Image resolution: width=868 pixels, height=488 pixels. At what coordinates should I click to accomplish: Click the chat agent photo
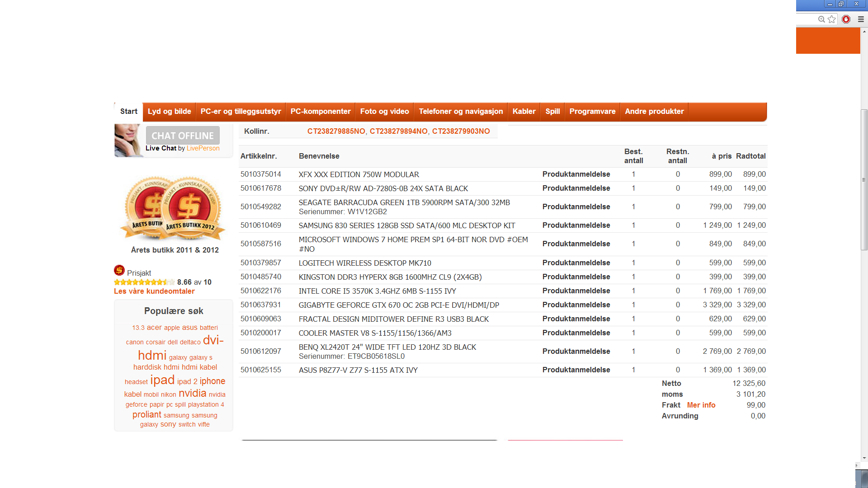point(129,141)
